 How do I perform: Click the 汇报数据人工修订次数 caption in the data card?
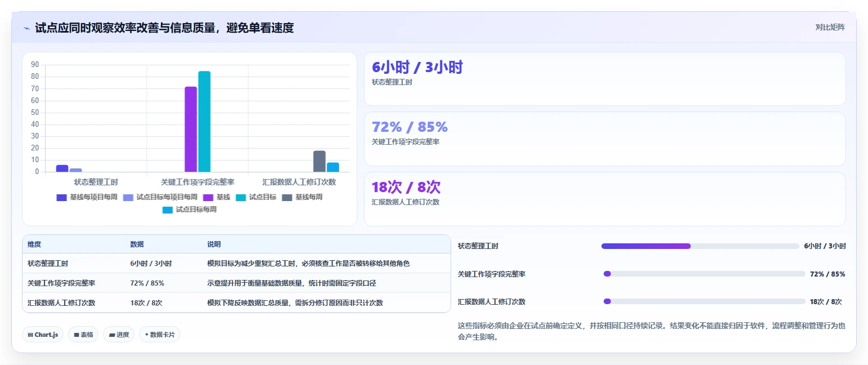click(x=406, y=202)
